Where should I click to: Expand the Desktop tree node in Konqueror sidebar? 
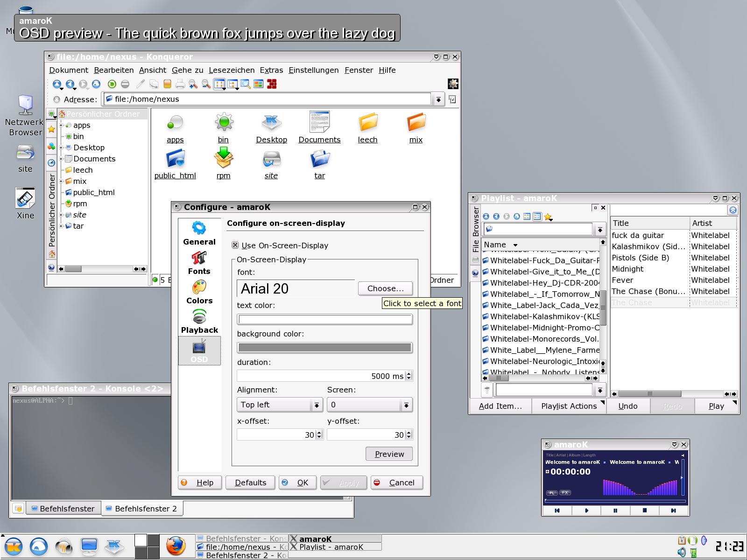(61, 147)
